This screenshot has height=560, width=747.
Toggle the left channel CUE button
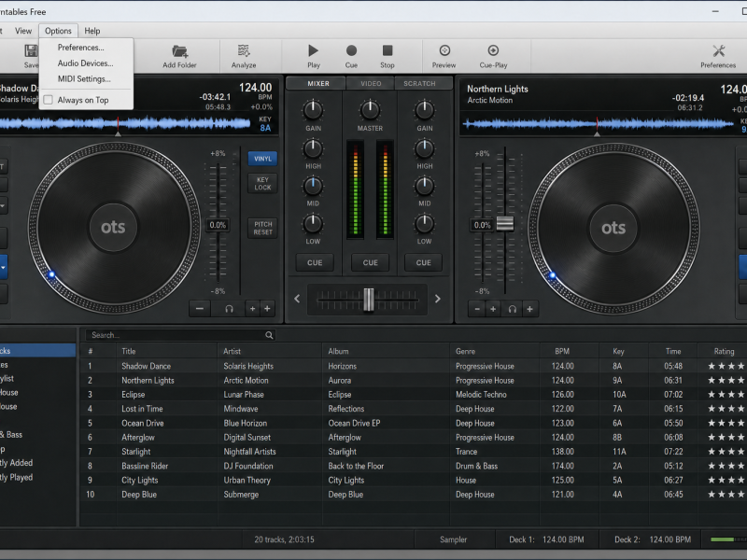tap(315, 262)
